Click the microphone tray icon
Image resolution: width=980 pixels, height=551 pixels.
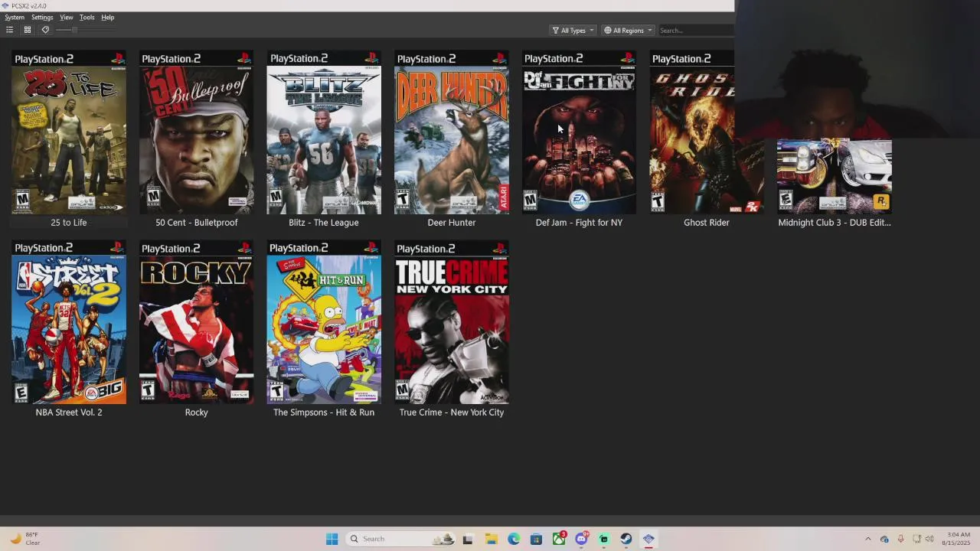(900, 539)
